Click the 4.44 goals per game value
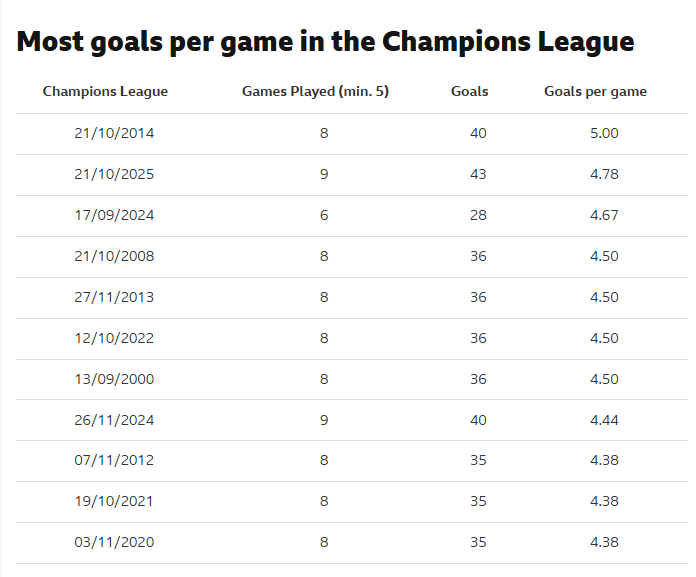Image resolution: width=696 pixels, height=577 pixels. coord(604,420)
